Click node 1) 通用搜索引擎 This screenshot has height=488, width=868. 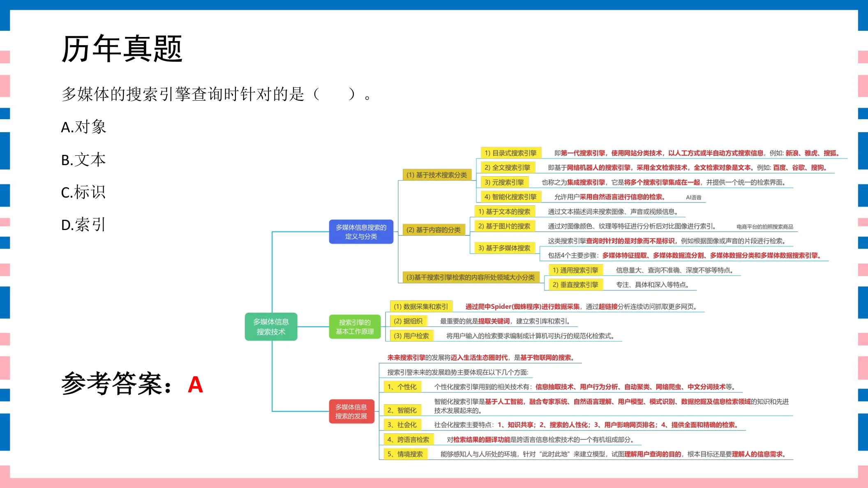click(x=575, y=270)
